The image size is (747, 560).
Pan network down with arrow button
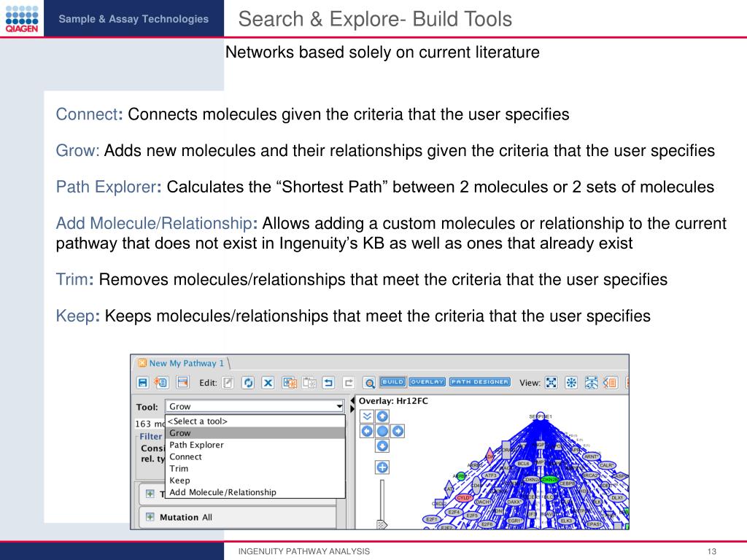click(382, 446)
